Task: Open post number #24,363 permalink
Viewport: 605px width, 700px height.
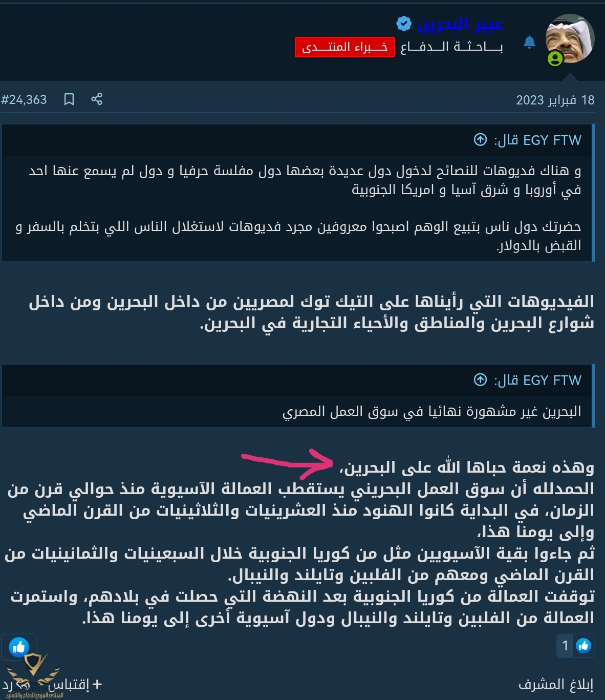Action: click(x=24, y=99)
